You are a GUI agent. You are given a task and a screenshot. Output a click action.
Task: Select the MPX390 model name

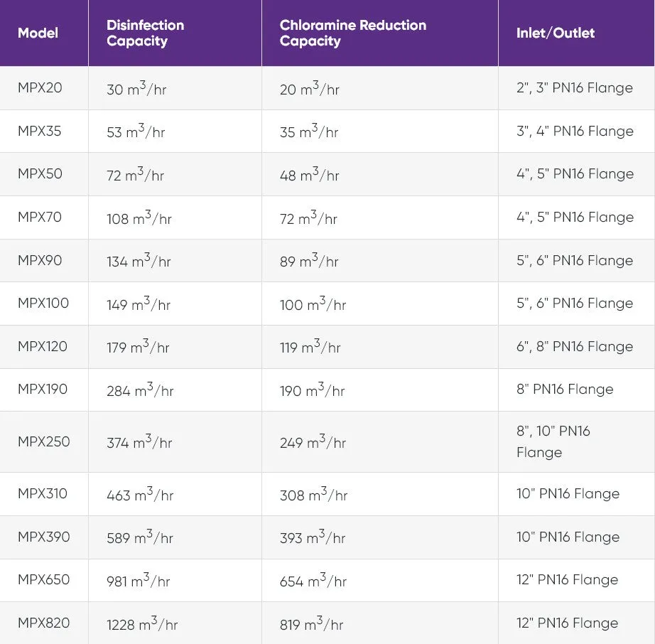point(44,537)
